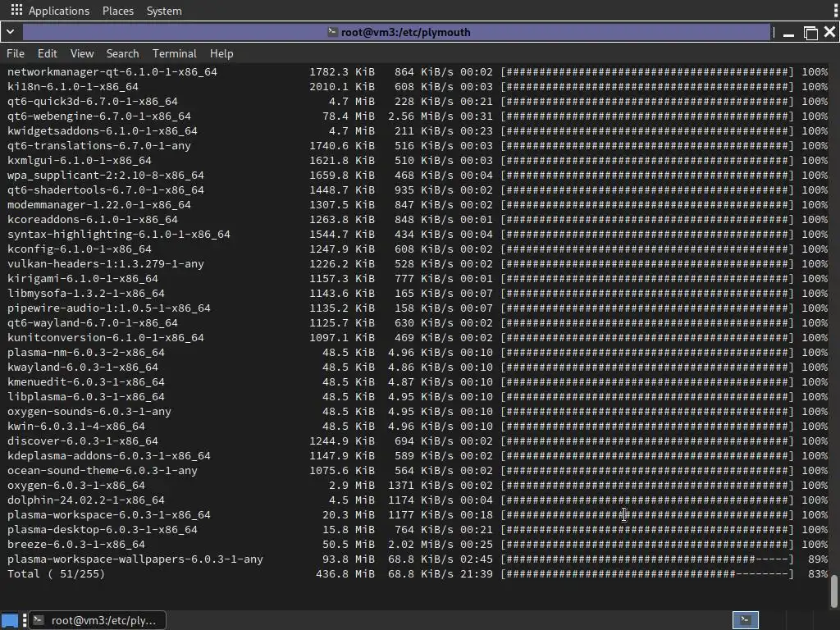Click the plasma-desktop-6.0.3-1-x86_64 text
Viewport: 840px width, 630px height.
(103, 530)
